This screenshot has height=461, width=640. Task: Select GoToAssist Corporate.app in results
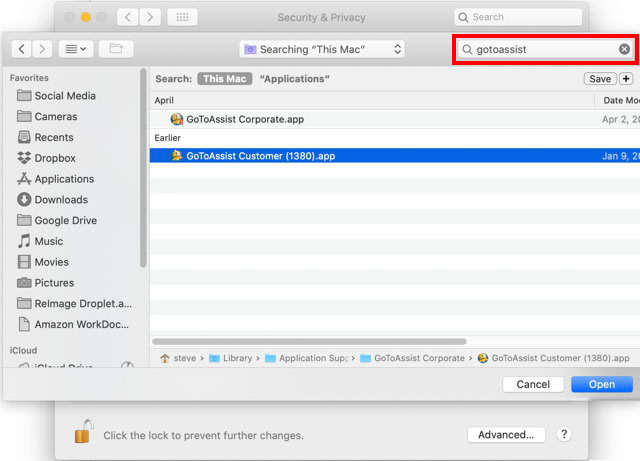click(395, 119)
